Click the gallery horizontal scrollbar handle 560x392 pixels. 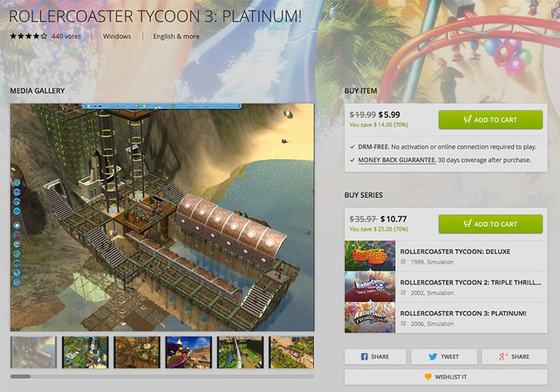point(20,376)
